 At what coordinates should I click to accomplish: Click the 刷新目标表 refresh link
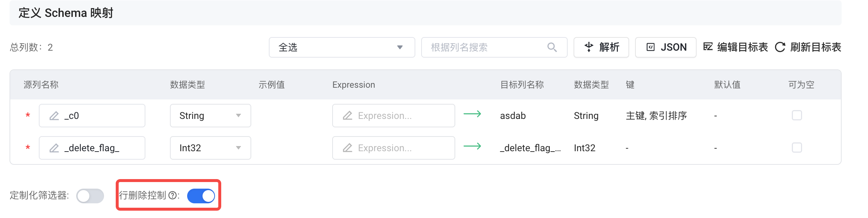808,47
